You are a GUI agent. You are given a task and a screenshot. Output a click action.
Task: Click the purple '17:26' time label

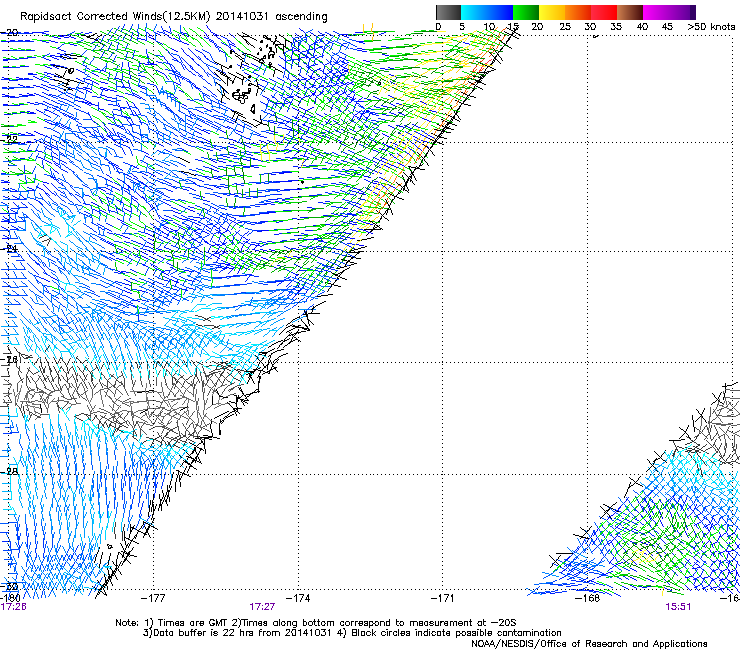click(13, 607)
